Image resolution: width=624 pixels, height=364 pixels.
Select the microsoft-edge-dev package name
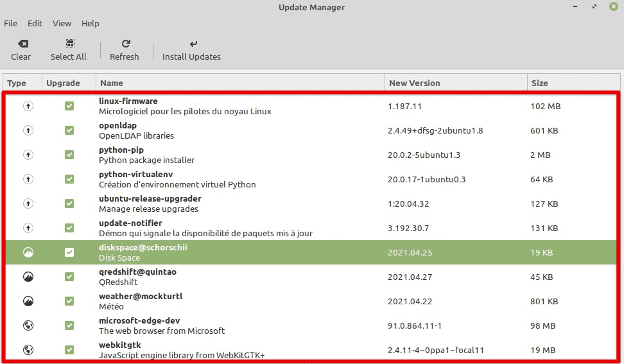pos(139,320)
